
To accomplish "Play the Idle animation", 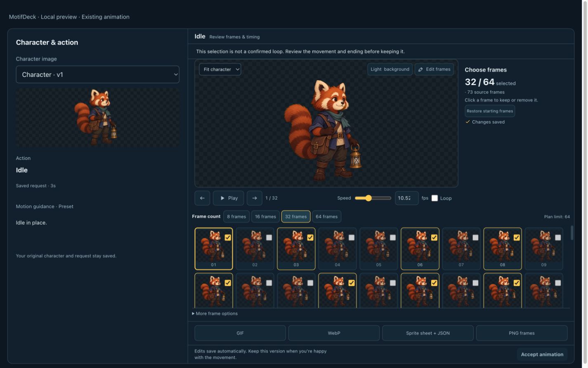I will click(x=229, y=198).
